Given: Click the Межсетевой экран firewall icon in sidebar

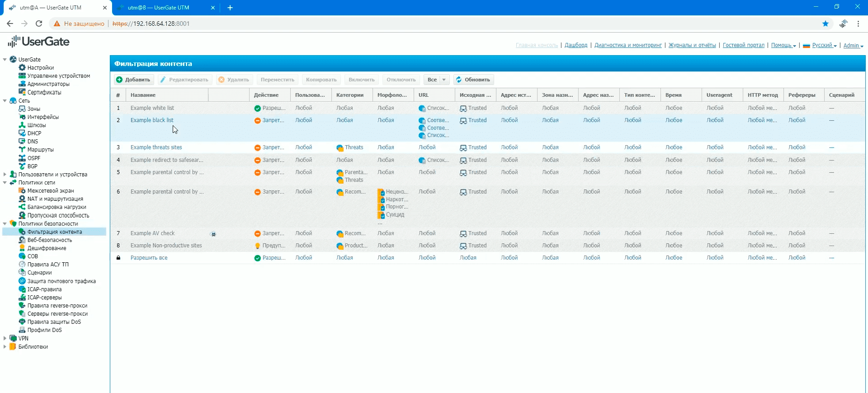Looking at the screenshot, I should 22,191.
